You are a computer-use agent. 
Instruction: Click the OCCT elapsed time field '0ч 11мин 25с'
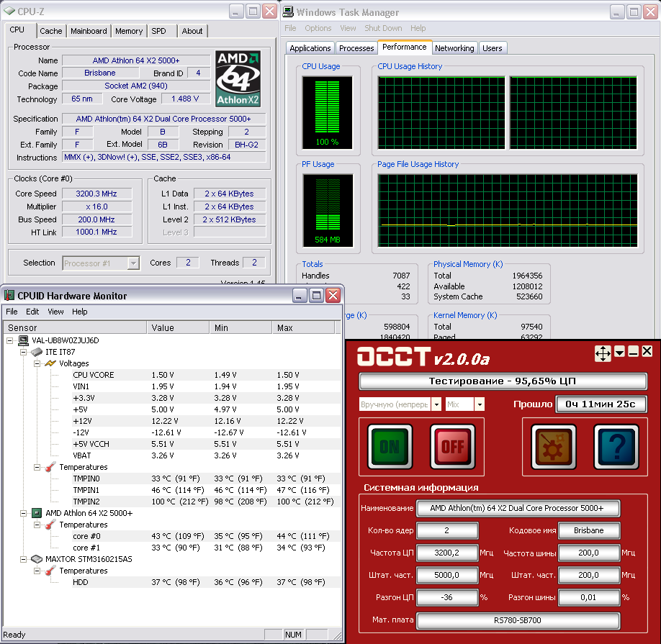(x=601, y=404)
